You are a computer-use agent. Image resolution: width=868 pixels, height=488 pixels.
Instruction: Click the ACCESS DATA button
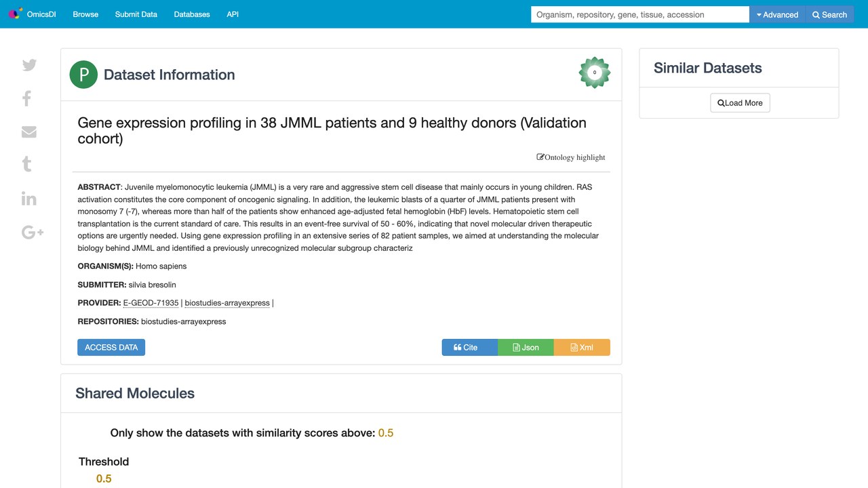111,347
